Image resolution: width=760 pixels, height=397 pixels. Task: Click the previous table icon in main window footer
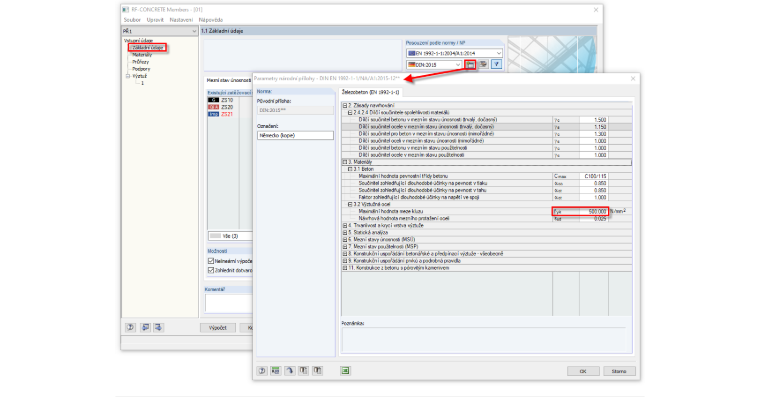tap(145, 328)
